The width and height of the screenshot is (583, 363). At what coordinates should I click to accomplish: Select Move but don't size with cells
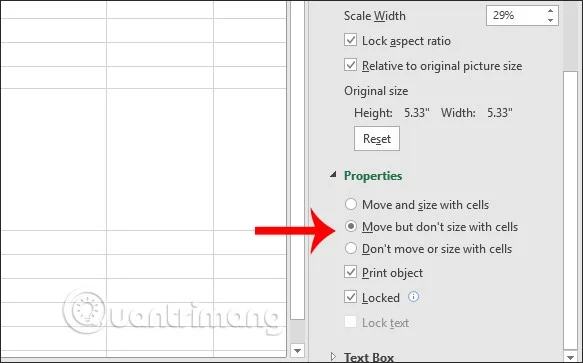tap(351, 226)
